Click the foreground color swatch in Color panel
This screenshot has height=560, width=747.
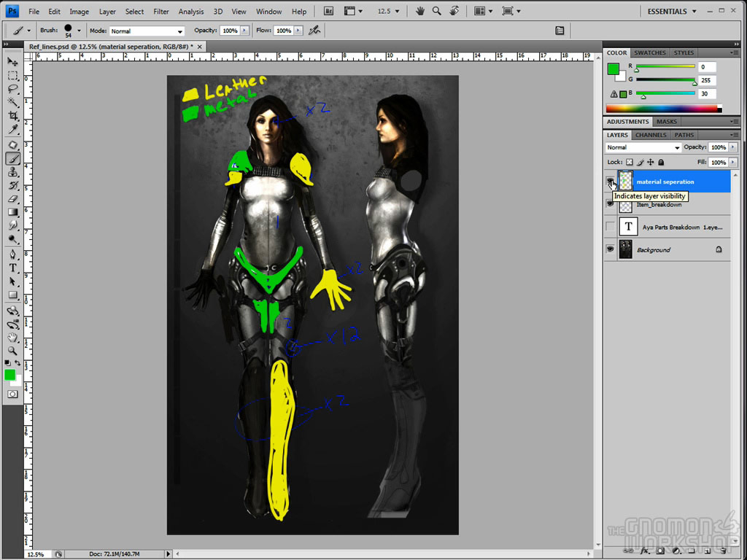coord(613,69)
